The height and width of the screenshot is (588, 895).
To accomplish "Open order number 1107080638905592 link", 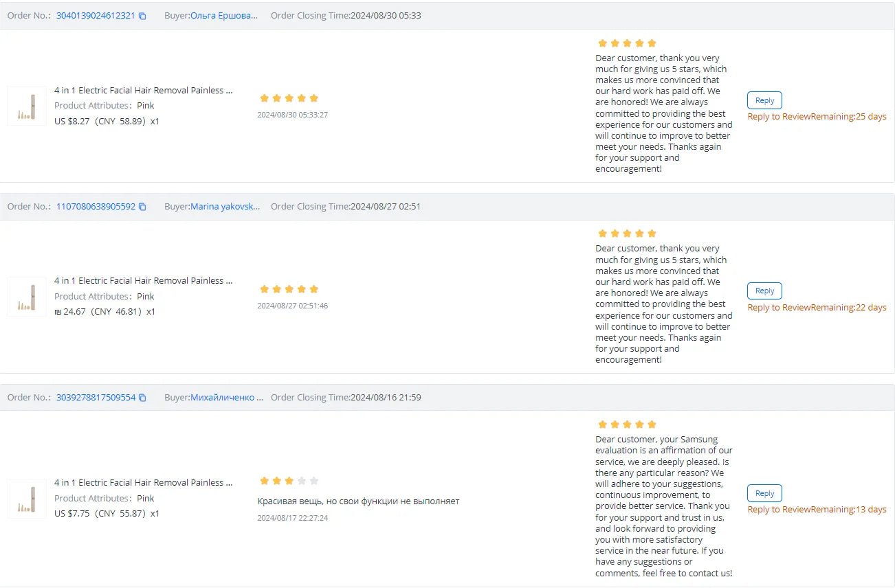I will point(96,206).
